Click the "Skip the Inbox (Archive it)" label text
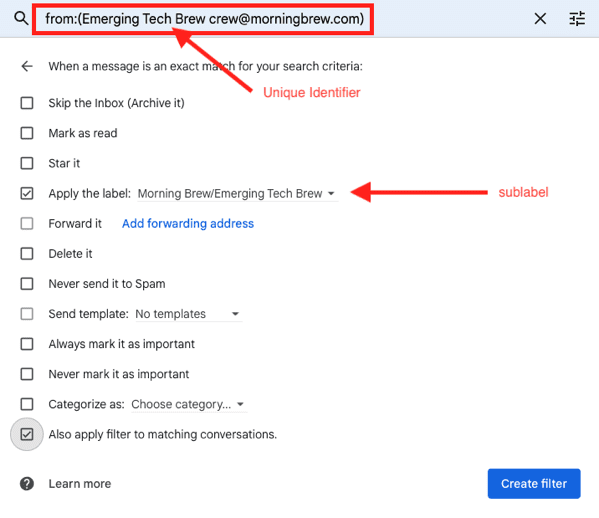 (117, 103)
